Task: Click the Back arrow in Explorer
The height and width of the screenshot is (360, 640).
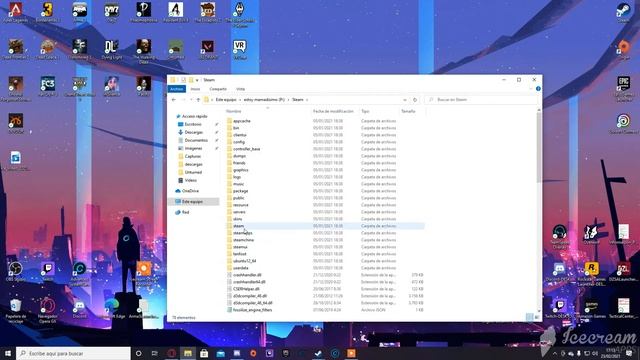Action: click(x=174, y=100)
